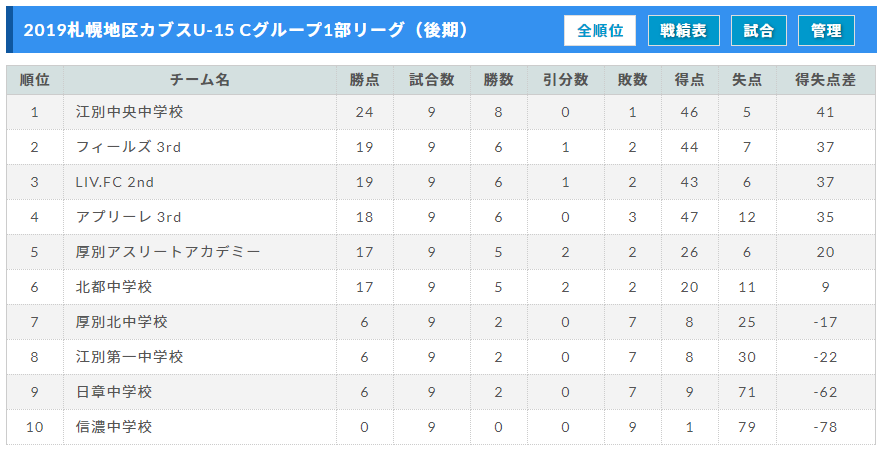Click the 勝点 column header
This screenshot has width=885, height=454.
pyautogui.click(x=365, y=80)
